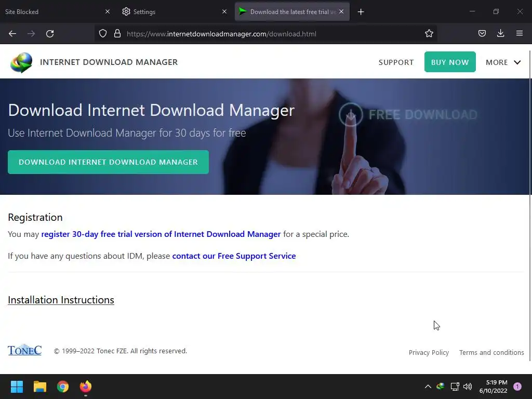This screenshot has width=532, height=399.
Task: Open the volume speaker tray icon
Action: (468, 387)
